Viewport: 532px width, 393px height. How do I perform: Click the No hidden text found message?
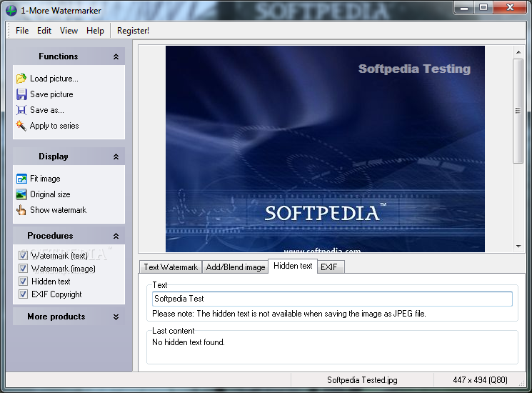[189, 342]
